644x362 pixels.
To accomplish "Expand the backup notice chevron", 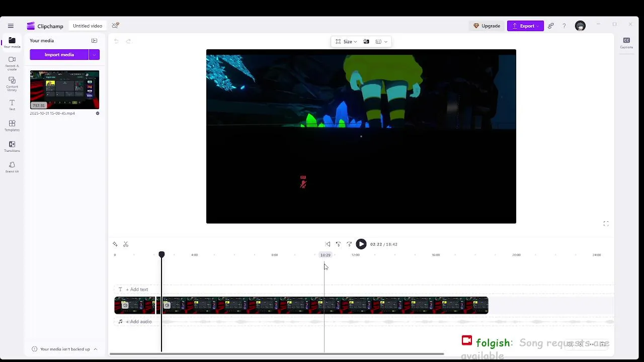I will click(96, 349).
